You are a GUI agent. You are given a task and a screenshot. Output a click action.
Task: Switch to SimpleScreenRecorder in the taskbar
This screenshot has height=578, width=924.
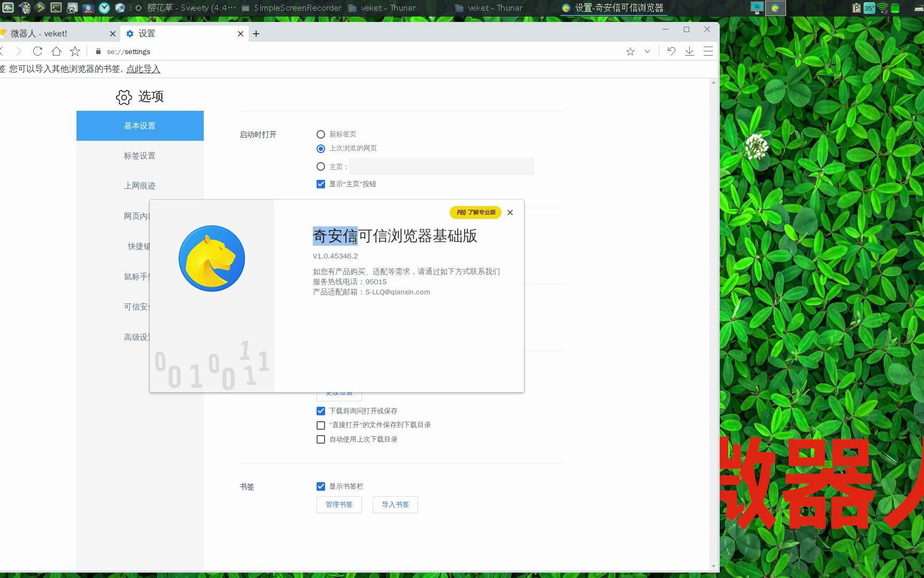[x=291, y=8]
